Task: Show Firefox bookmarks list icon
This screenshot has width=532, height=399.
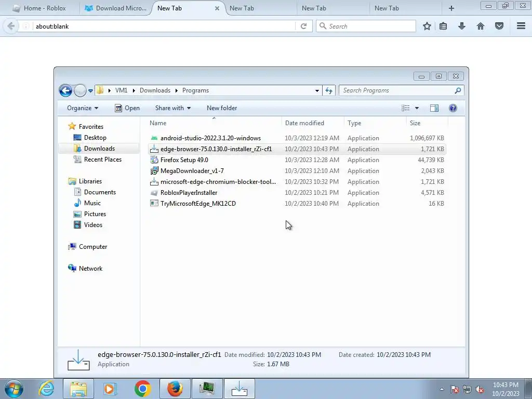Action: pos(443,26)
